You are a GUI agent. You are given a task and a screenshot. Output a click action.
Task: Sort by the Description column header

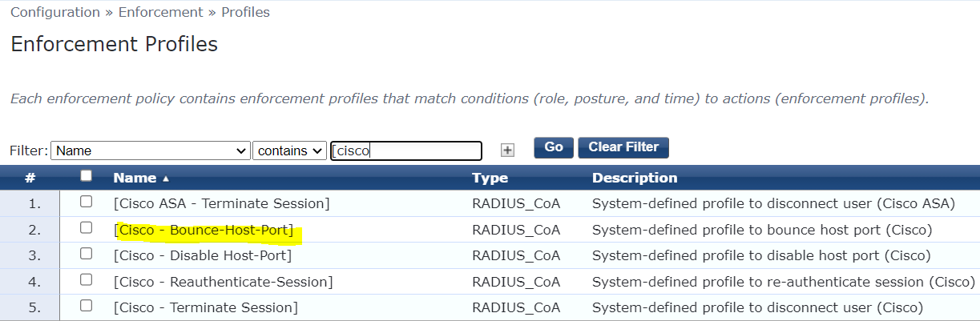coord(635,178)
